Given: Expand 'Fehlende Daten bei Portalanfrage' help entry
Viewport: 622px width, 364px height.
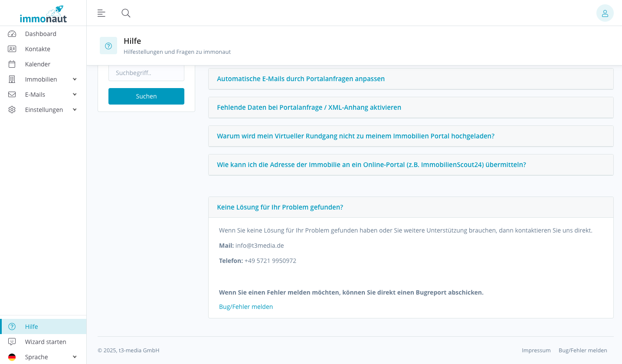Looking at the screenshot, I should pos(309,108).
